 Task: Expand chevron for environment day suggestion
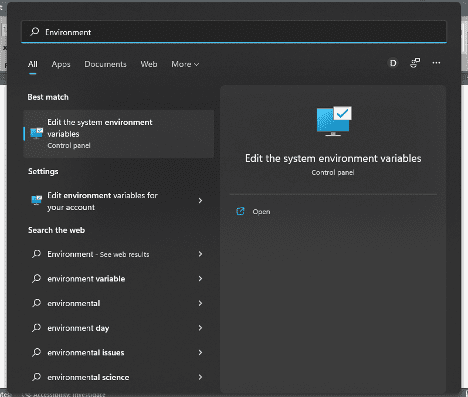point(200,328)
